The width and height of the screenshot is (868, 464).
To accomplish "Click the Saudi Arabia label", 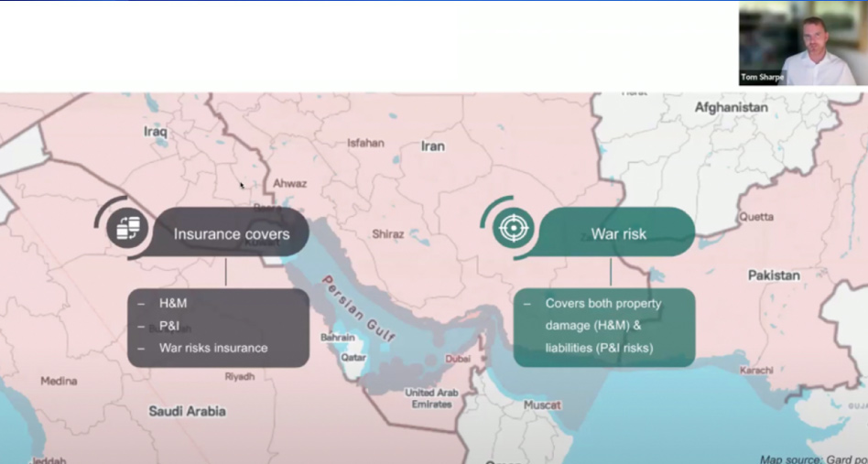I will 187,412.
